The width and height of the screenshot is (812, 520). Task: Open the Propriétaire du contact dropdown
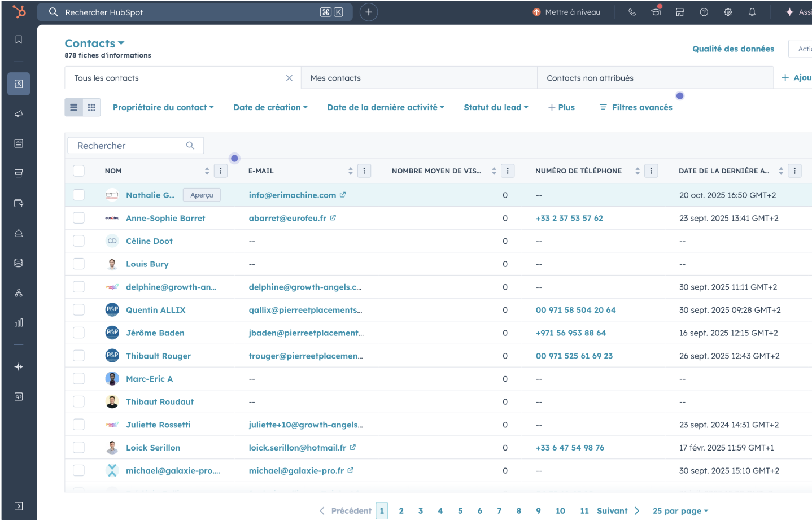click(x=163, y=107)
